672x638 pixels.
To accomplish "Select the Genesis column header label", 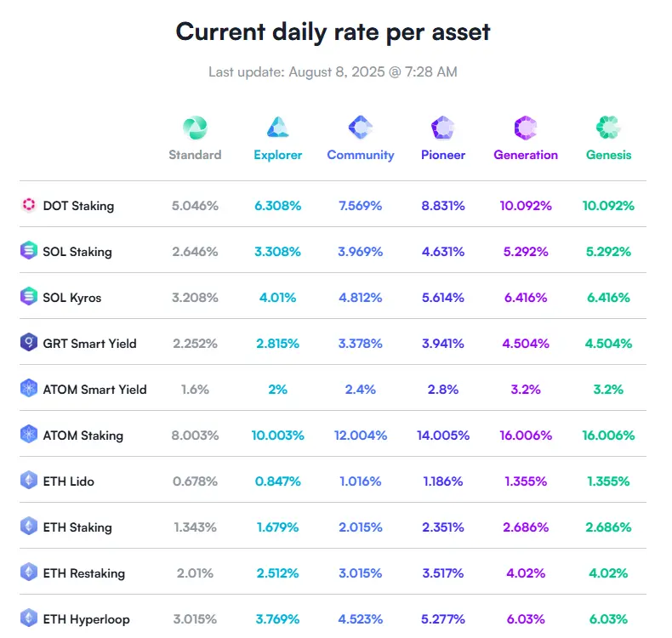I will point(609,155).
